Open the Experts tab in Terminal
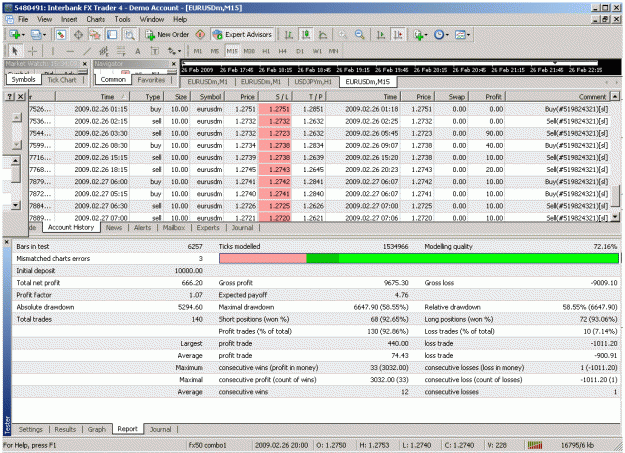This screenshot has width=625, height=453. pos(208,228)
